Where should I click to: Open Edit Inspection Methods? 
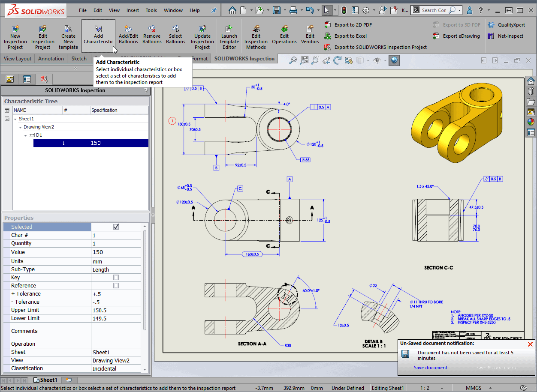tap(256, 37)
